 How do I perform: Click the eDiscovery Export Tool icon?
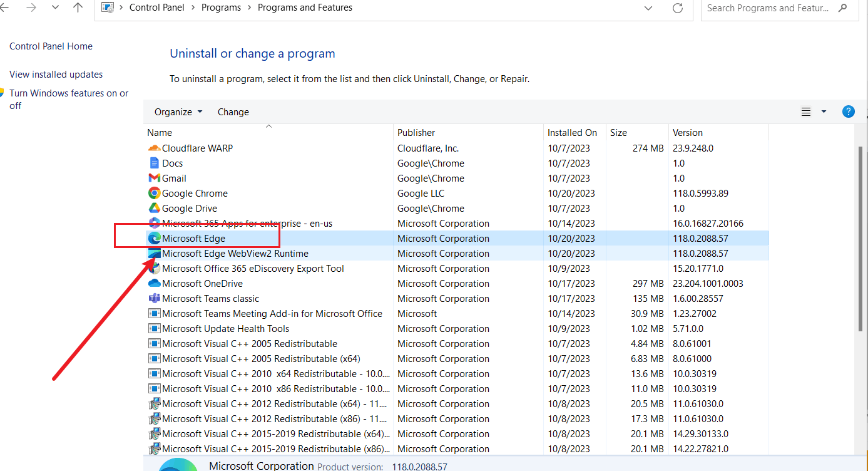click(x=155, y=269)
